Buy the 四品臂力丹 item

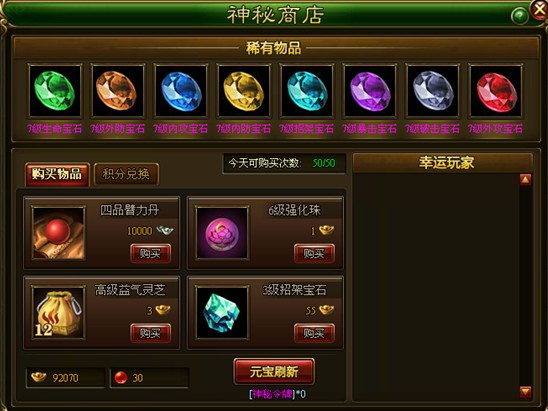tap(151, 253)
